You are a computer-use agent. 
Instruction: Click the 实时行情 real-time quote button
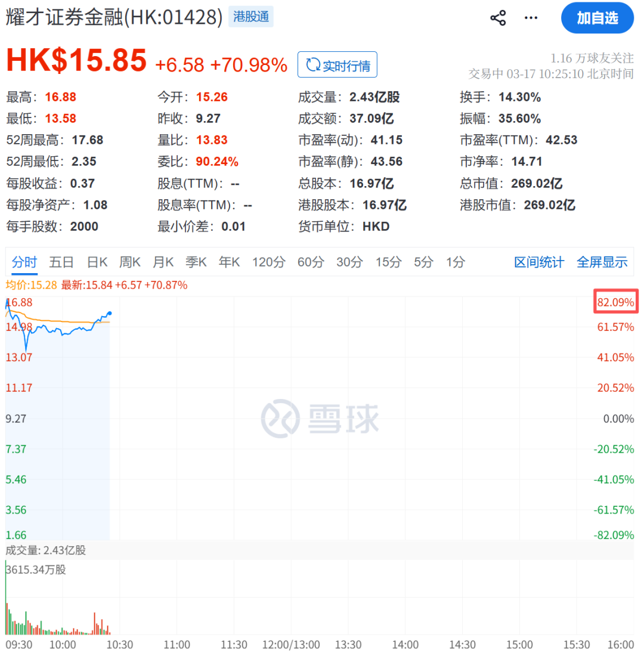click(x=338, y=64)
